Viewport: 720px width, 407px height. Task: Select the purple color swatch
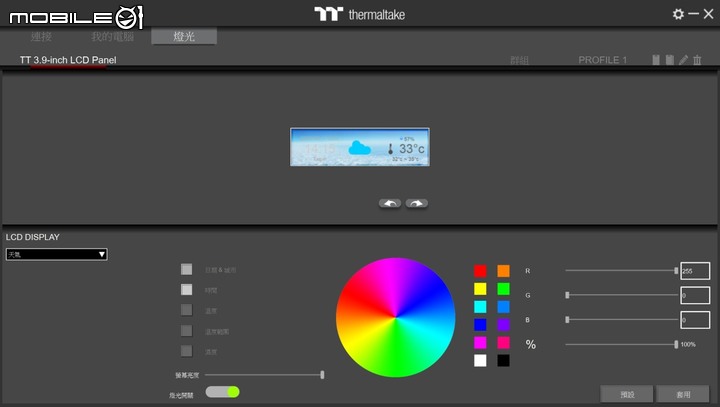[503, 324]
